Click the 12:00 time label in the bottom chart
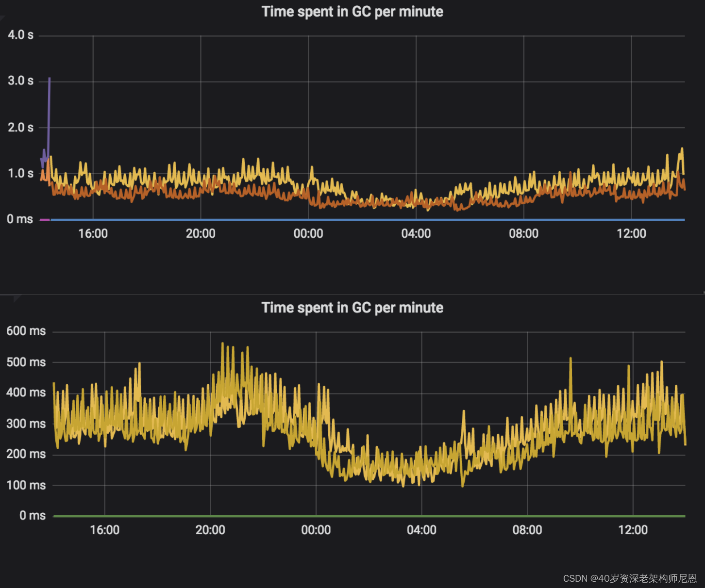705x588 pixels. [633, 530]
